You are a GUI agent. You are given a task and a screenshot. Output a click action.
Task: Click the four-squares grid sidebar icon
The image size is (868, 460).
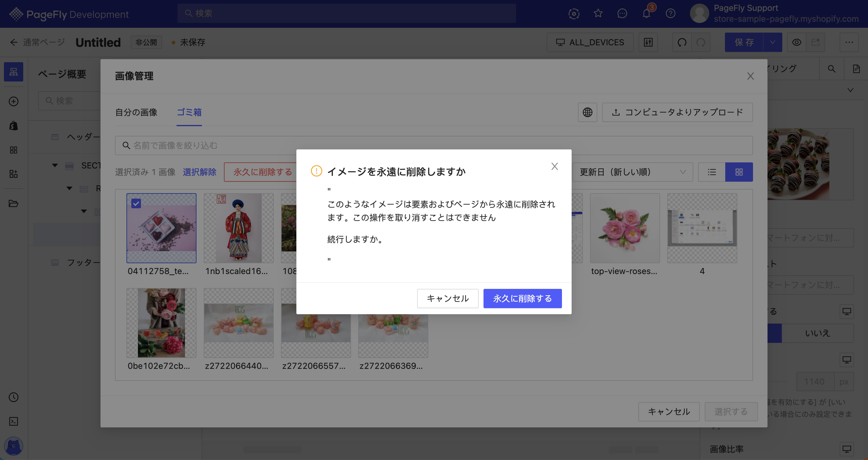[x=14, y=150]
